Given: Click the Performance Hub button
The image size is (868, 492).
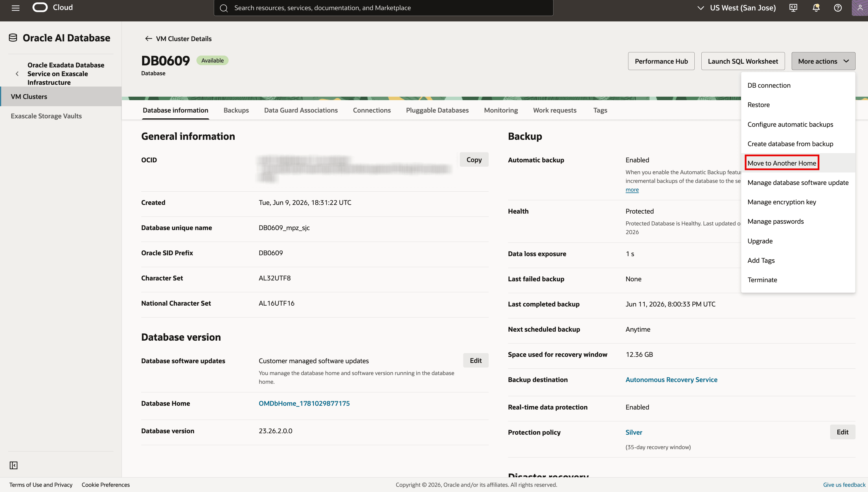Looking at the screenshot, I should pyautogui.click(x=661, y=61).
